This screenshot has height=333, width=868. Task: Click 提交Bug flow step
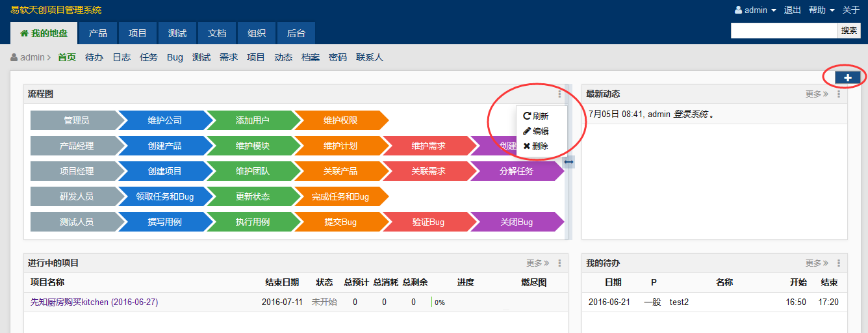tap(340, 222)
